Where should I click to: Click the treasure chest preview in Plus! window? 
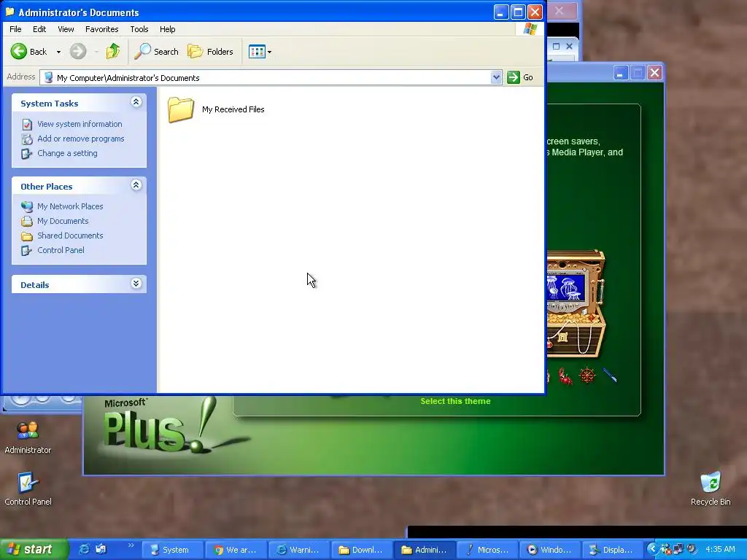[x=576, y=304]
